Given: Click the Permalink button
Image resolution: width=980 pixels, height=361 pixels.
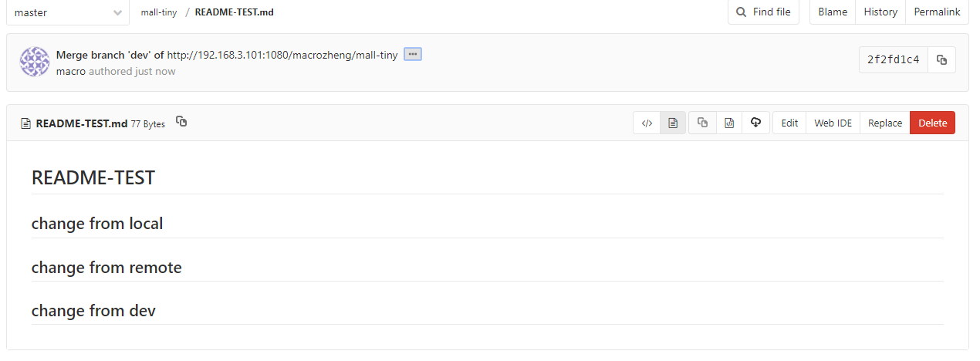Looking at the screenshot, I should coord(937,12).
